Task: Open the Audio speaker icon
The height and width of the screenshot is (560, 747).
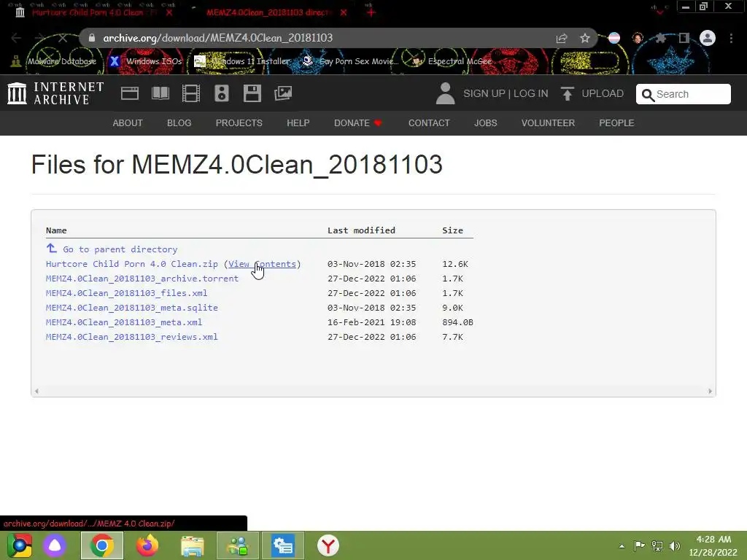Action: pos(222,93)
